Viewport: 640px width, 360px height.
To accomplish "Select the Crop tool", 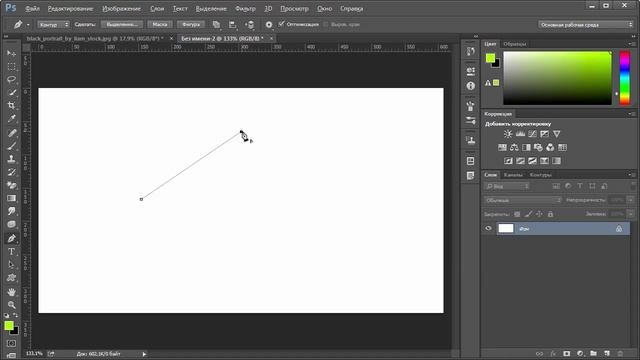I will coord(11,105).
